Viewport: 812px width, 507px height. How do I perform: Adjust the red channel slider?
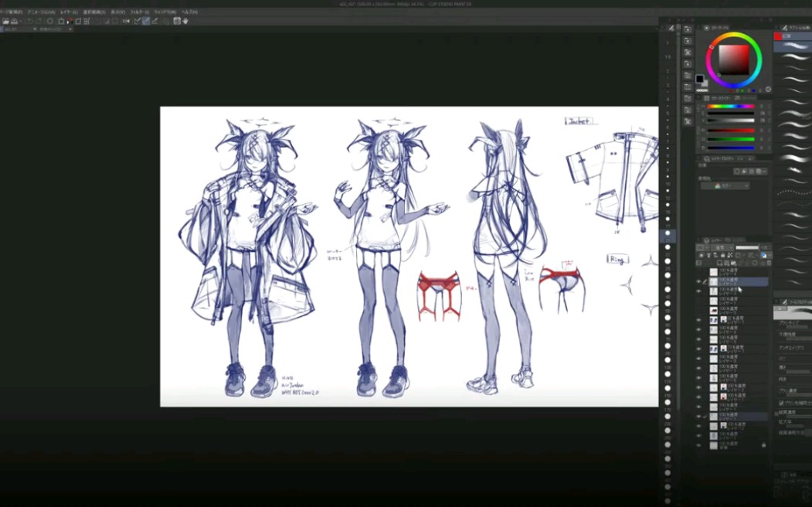[x=730, y=131]
